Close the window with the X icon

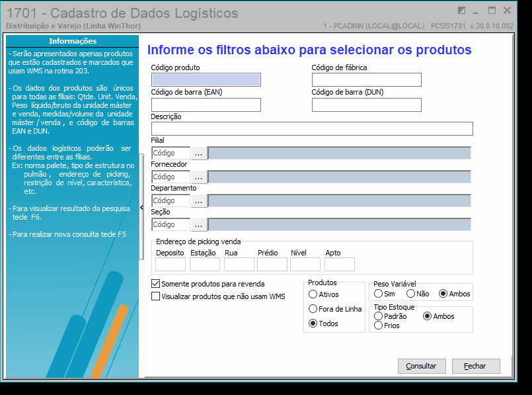tap(508, 11)
